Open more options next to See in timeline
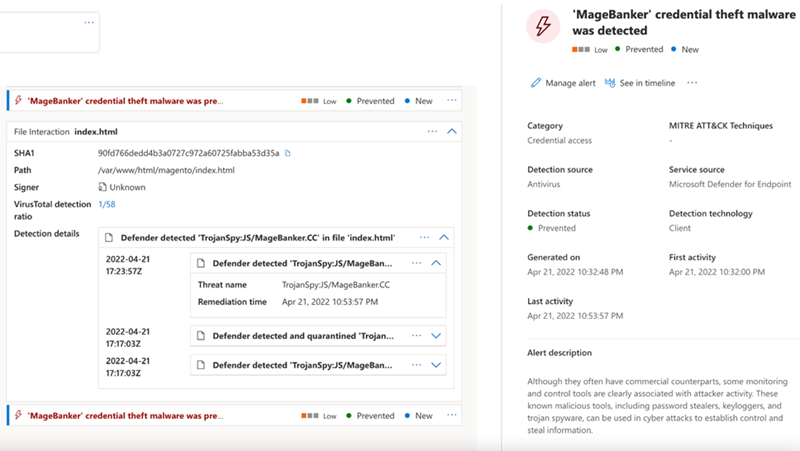Image resolution: width=800 pixels, height=451 pixels. (x=692, y=83)
